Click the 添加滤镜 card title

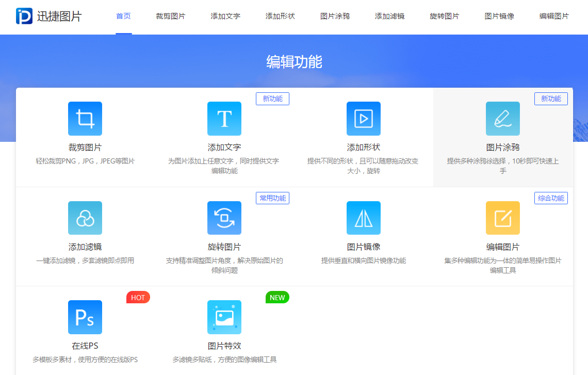[85, 247]
